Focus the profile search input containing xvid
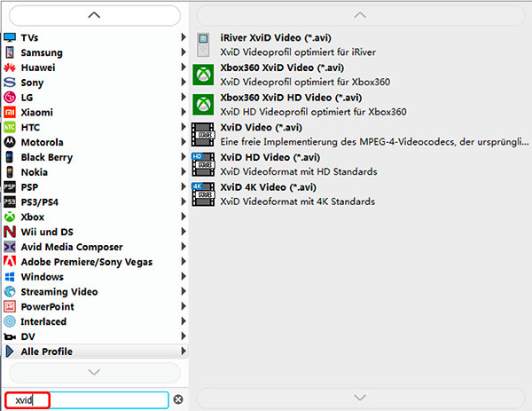 (x=87, y=399)
